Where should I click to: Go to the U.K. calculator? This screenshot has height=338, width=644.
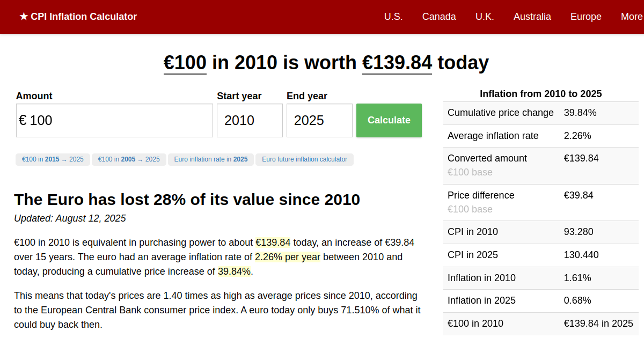(485, 17)
